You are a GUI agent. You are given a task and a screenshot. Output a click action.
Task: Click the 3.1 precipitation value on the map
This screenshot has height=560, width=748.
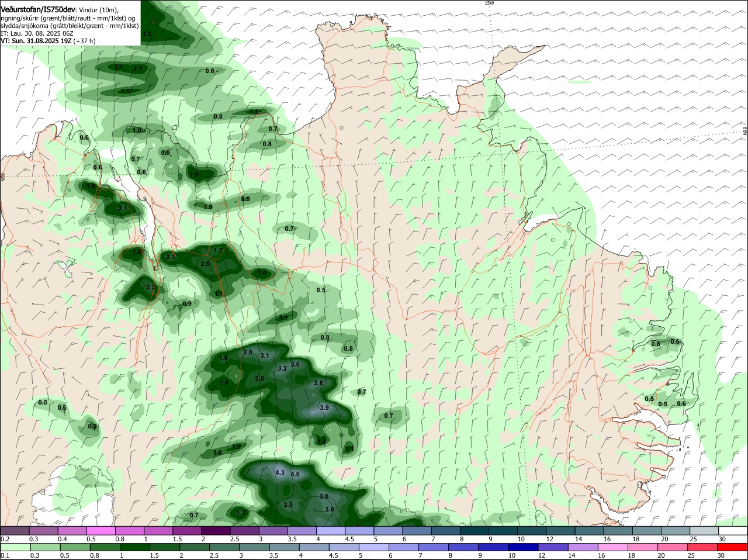(265, 355)
